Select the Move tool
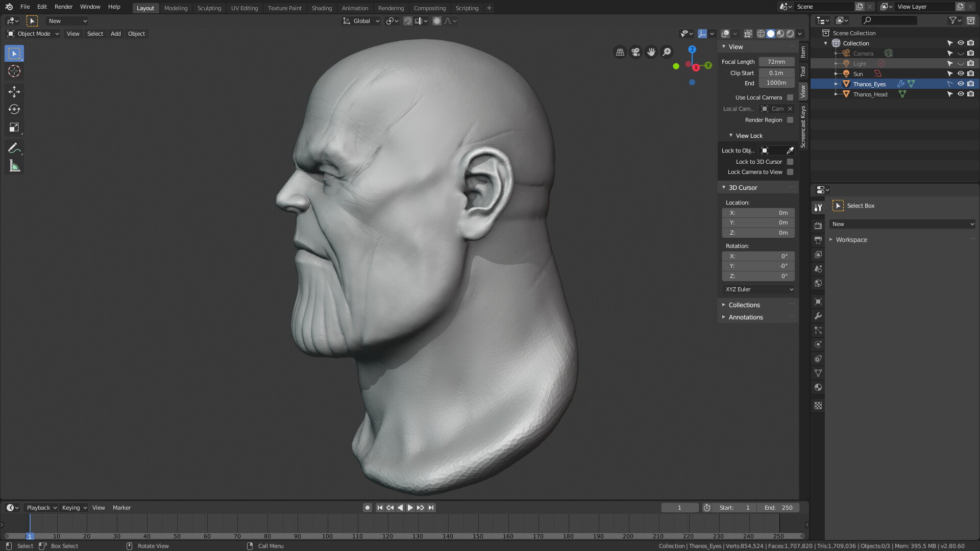Screen dimensions: 980x551 (14, 92)
